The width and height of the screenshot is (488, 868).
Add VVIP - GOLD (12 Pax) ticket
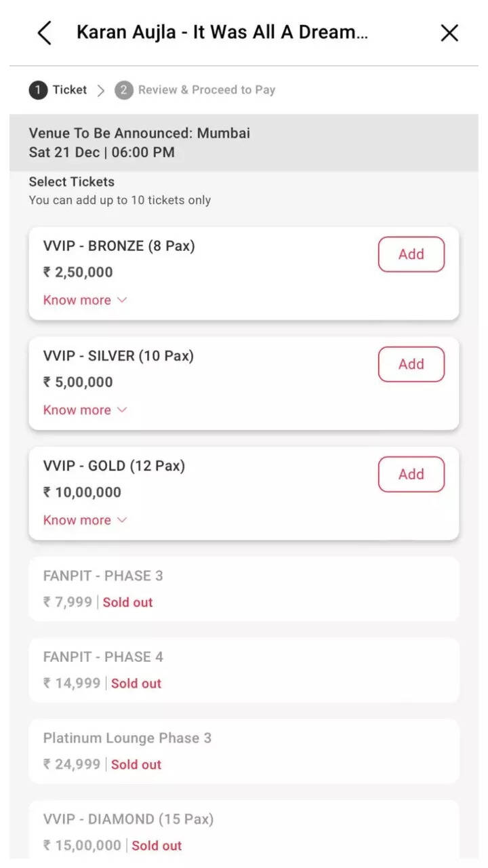pyautogui.click(x=411, y=474)
